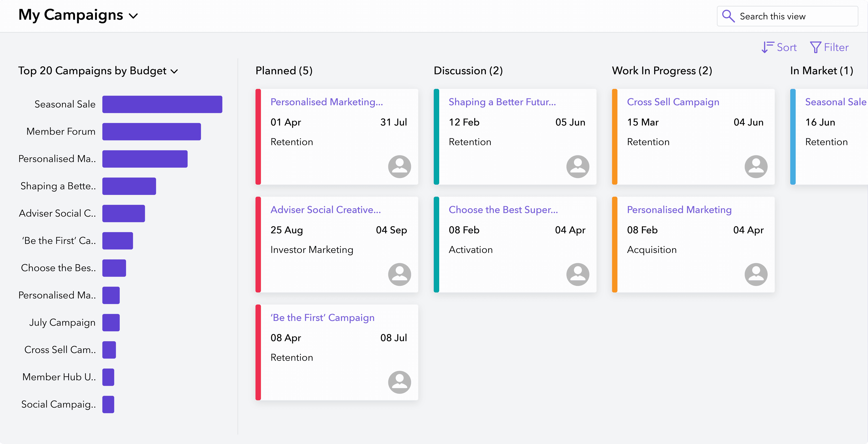Open owner avatar on 'Be the First' Campaign card

point(399,382)
